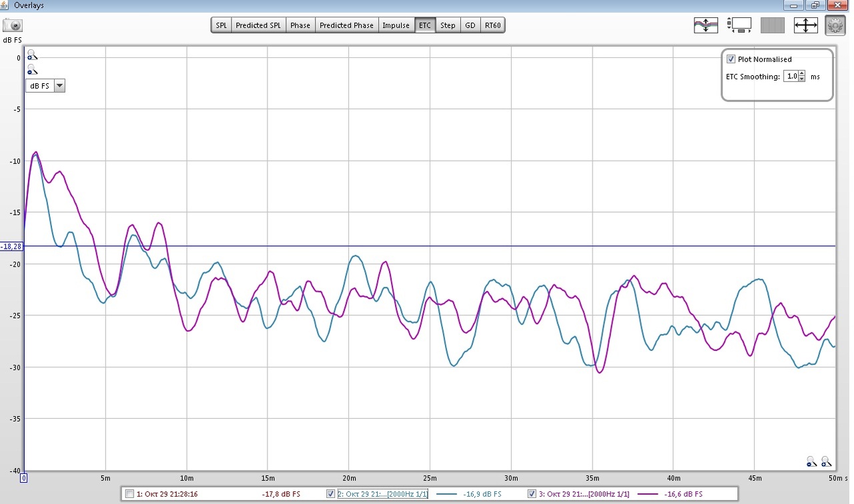
Task: Click the vertical zoom-out magnifier icon
Action: click(32, 70)
